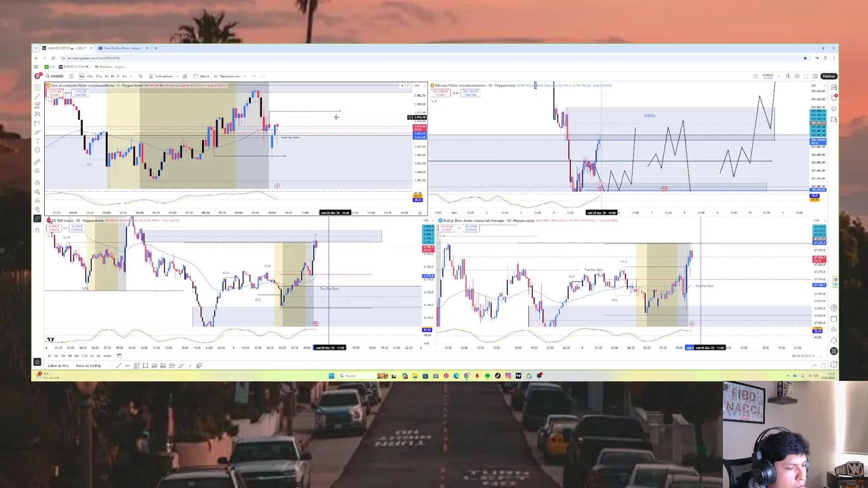The width and height of the screenshot is (868, 488).
Task: Select the 4h timeframe
Action: (113, 76)
